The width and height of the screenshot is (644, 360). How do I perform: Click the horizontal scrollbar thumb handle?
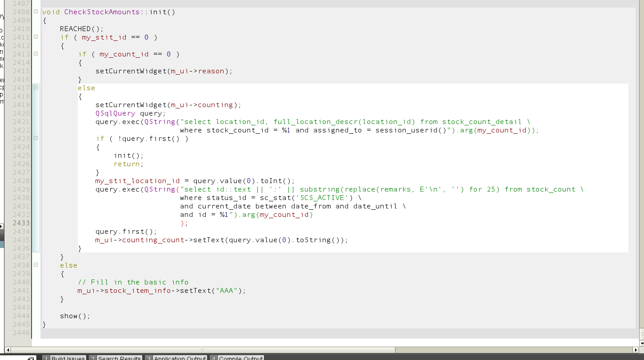(203, 350)
